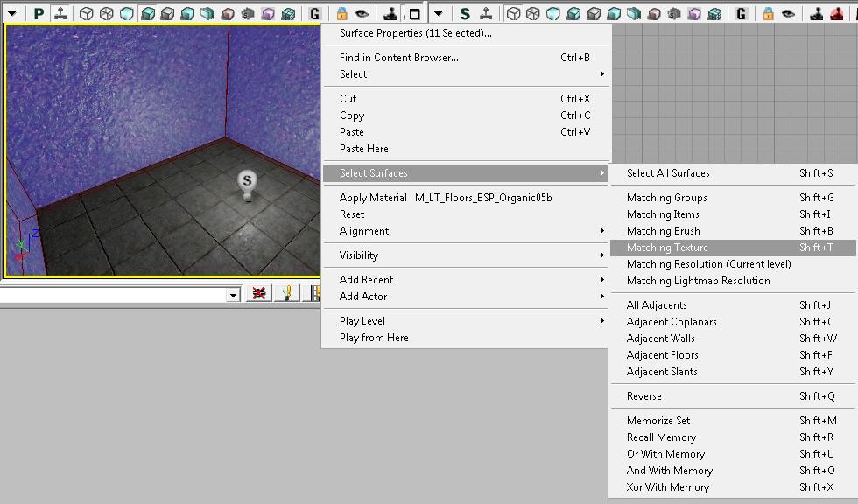Screen dimensions: 858x504
Task: Click the red figure icon in side viewport toolbar
Action: pyautogui.click(x=837, y=14)
